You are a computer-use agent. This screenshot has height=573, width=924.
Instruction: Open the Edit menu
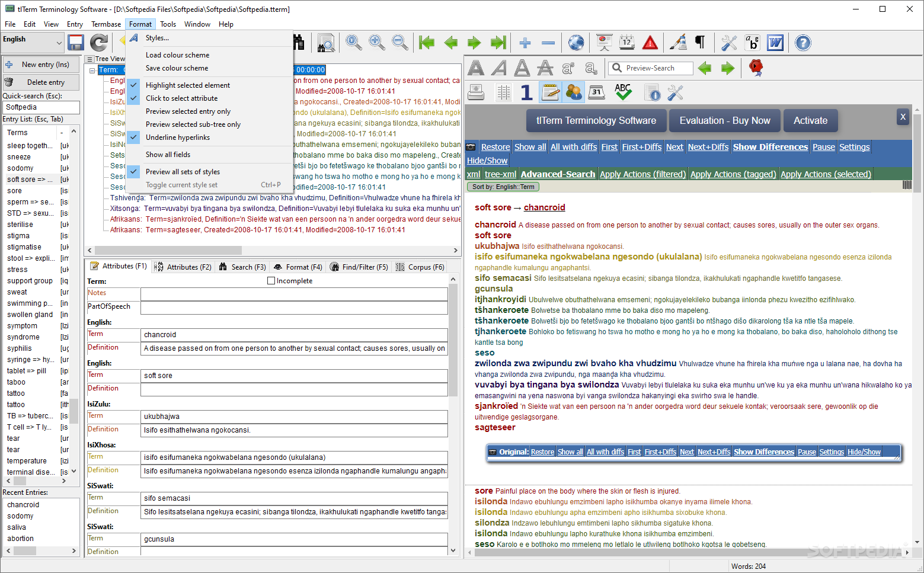30,24
